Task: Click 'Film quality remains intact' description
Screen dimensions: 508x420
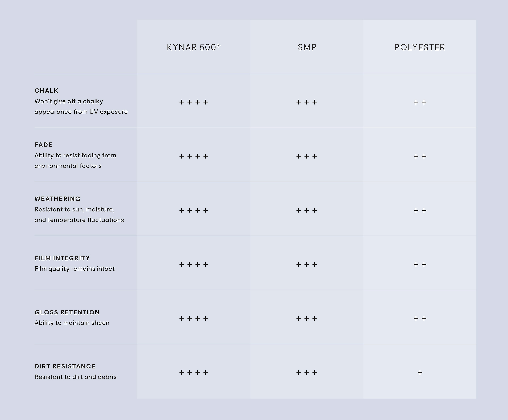Action: 74,269
